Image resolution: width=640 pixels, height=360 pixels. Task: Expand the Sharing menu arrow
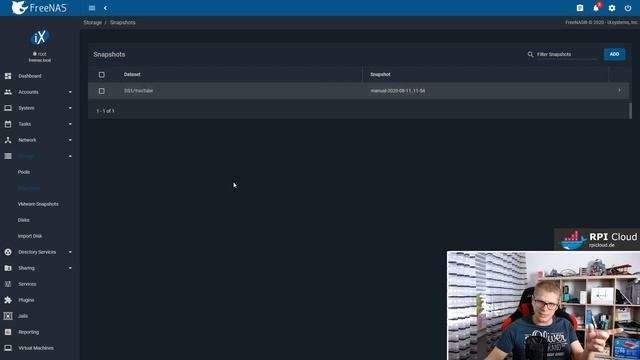pyautogui.click(x=70, y=268)
